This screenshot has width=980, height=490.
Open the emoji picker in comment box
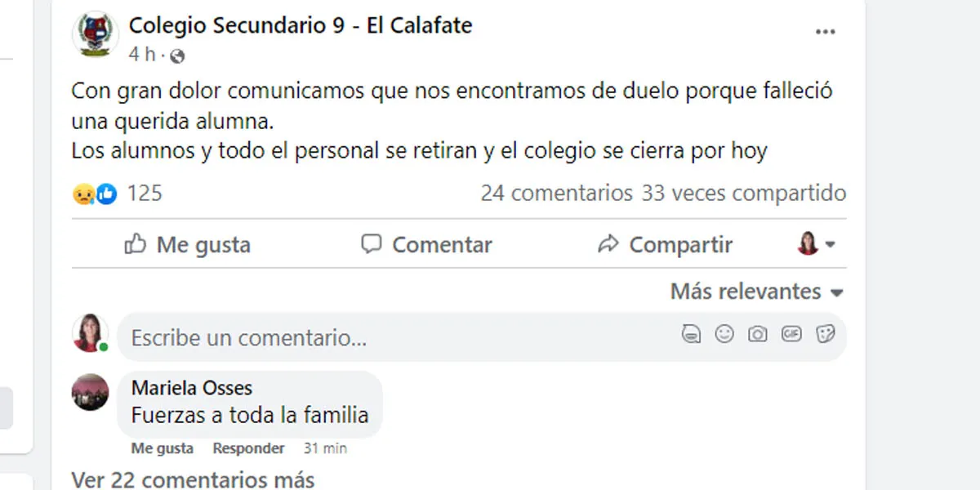pyautogui.click(x=724, y=334)
